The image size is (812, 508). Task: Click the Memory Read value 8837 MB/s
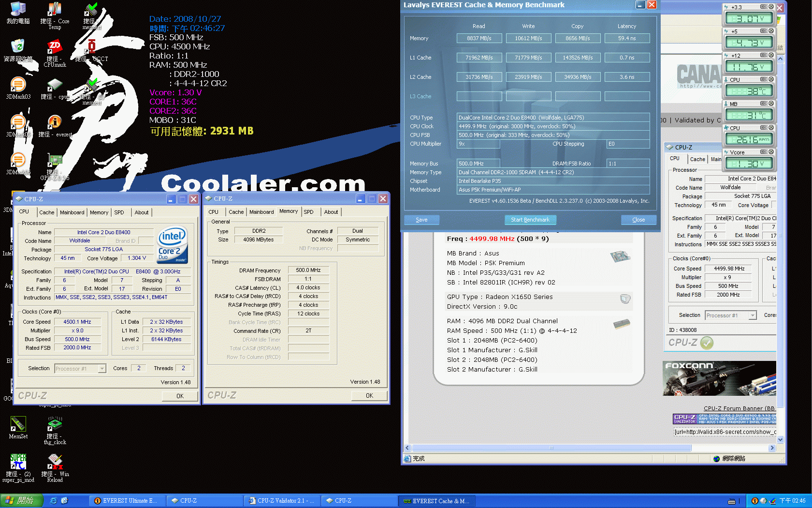point(479,38)
